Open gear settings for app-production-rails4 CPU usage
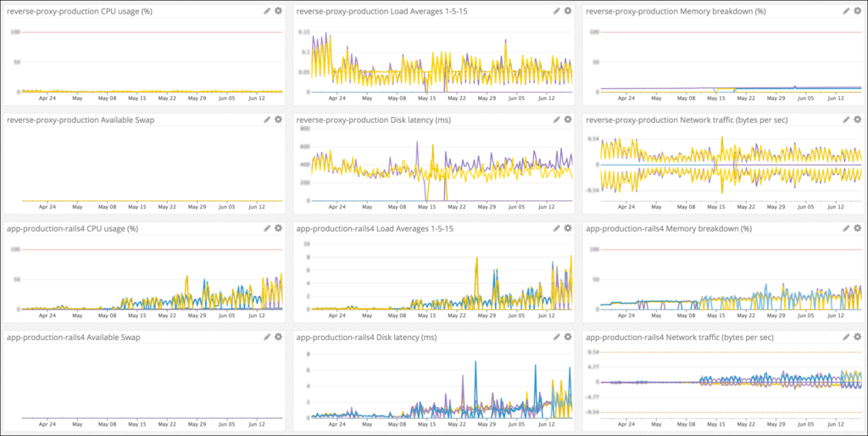868x436 pixels. point(278,227)
